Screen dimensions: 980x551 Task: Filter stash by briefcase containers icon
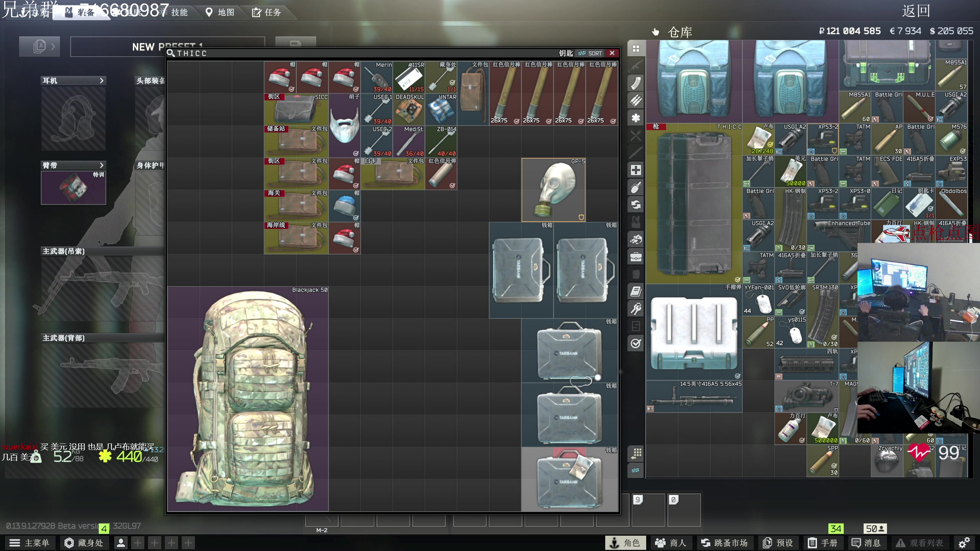636,257
